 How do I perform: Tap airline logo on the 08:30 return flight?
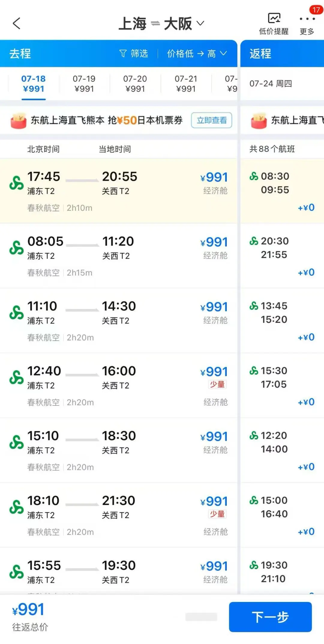[x=254, y=176]
